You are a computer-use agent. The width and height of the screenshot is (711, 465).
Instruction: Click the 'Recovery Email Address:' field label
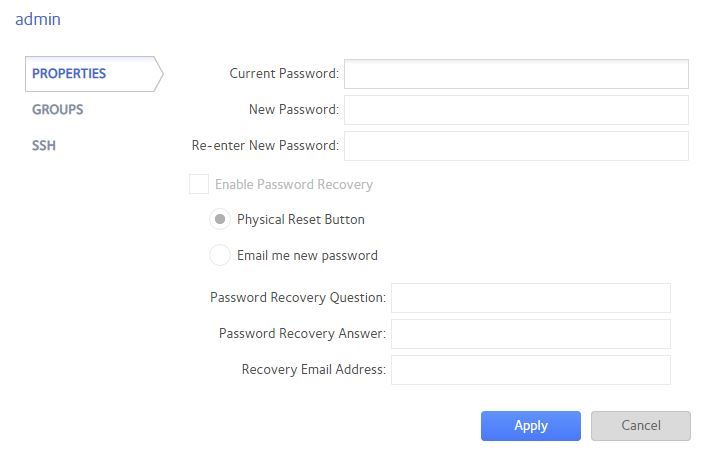coord(313,370)
